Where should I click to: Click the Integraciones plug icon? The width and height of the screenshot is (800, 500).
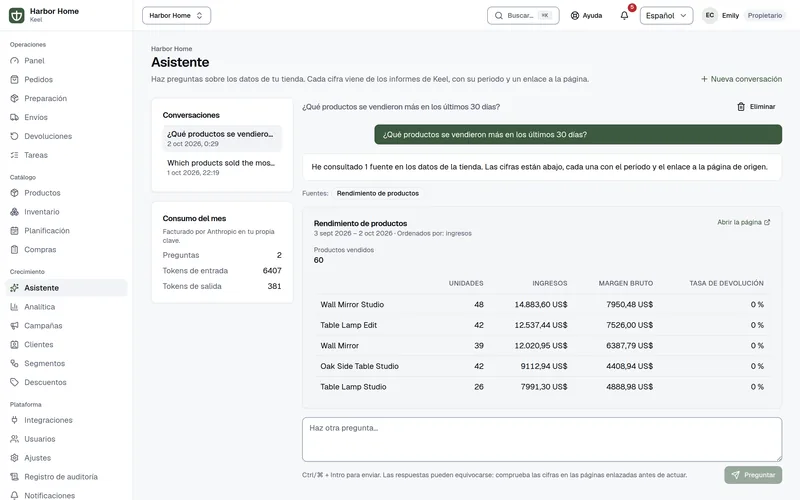pyautogui.click(x=14, y=420)
